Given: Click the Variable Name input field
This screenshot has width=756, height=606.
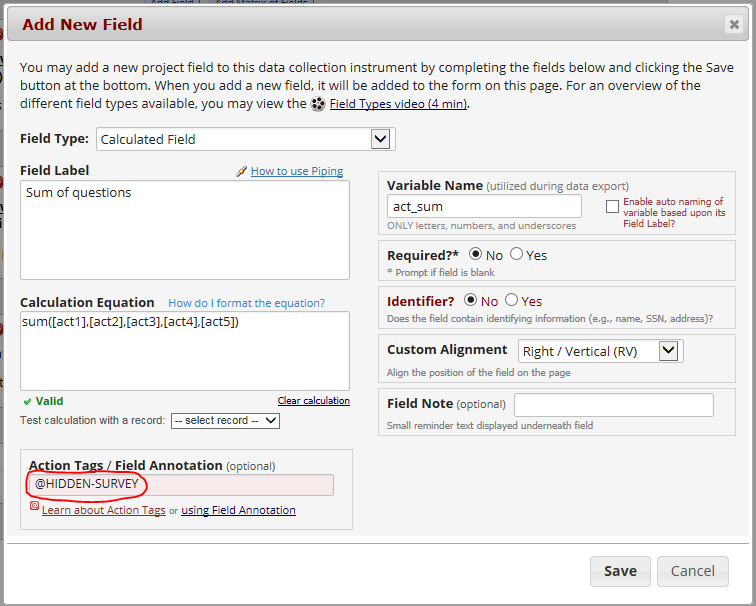Looking at the screenshot, I should pos(484,207).
